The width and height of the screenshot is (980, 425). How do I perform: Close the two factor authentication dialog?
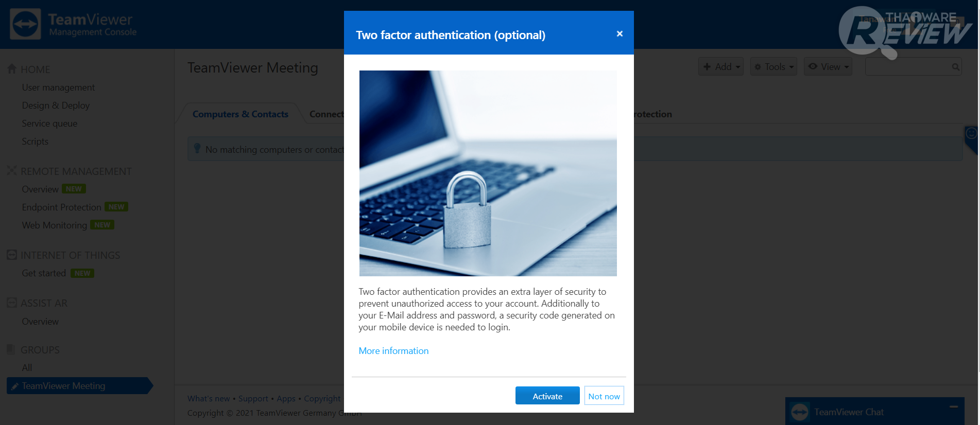tap(620, 33)
